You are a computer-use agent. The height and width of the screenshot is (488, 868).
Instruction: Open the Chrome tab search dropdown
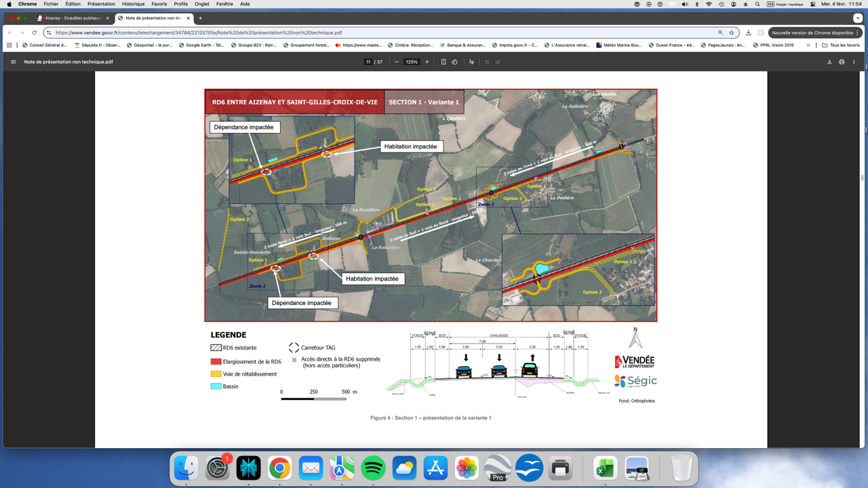(858, 18)
